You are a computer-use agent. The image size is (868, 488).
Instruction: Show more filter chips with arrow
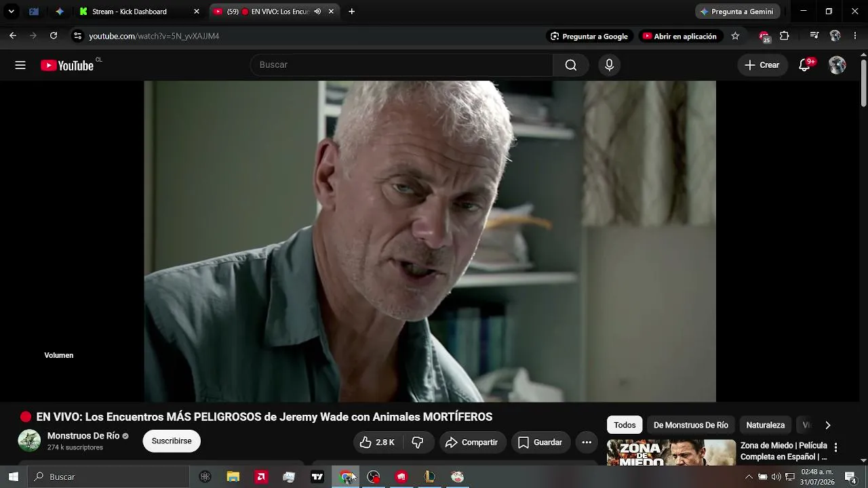(x=827, y=425)
